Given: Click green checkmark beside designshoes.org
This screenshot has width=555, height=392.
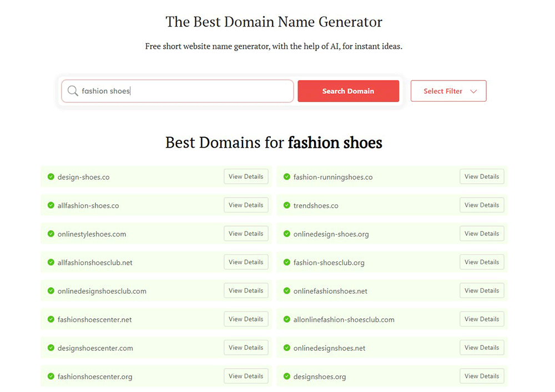Looking at the screenshot, I should [287, 376].
